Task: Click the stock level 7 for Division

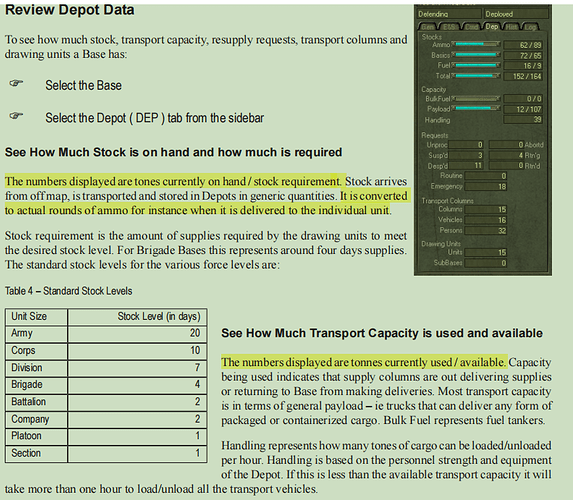Action: coord(197,368)
